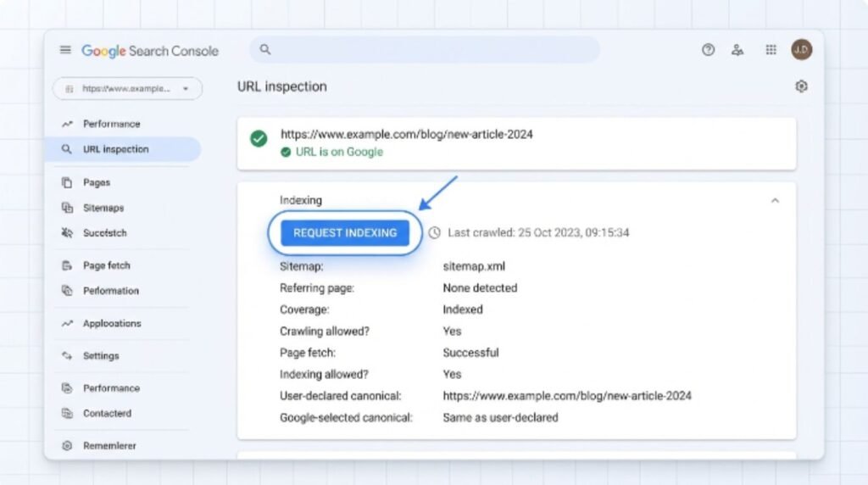This screenshot has width=868, height=485.
Task: Click the REQUEST INDEXING button
Action: point(345,233)
